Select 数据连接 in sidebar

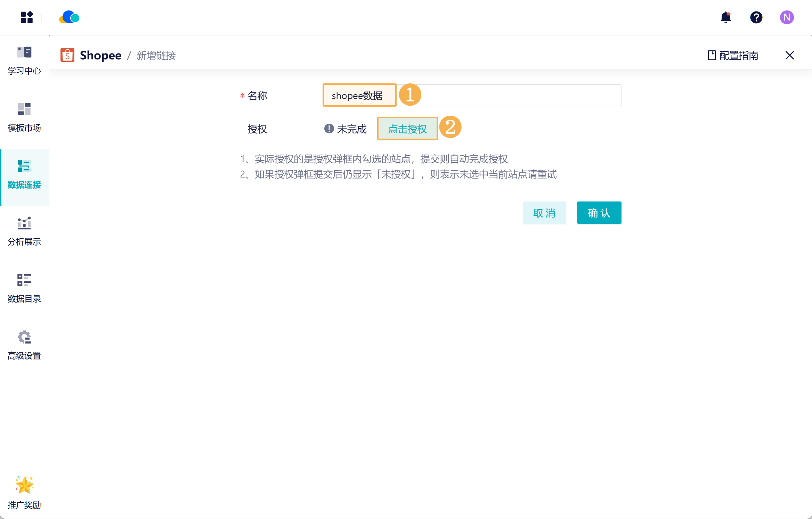(x=24, y=175)
